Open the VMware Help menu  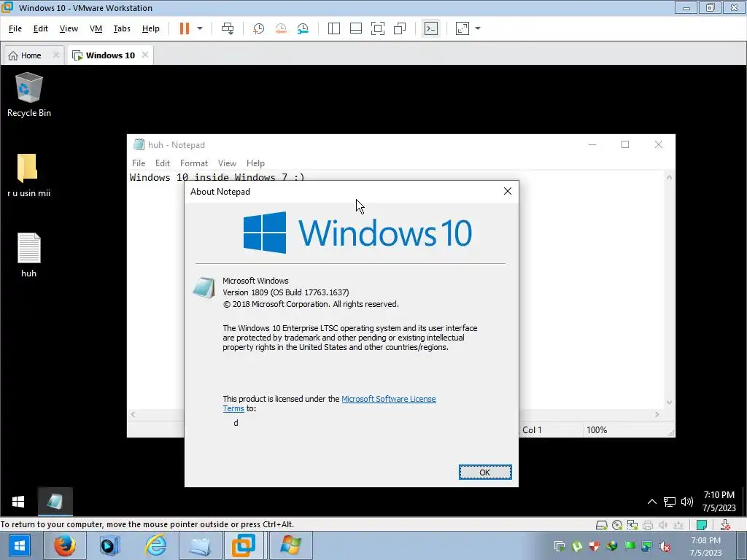150,28
